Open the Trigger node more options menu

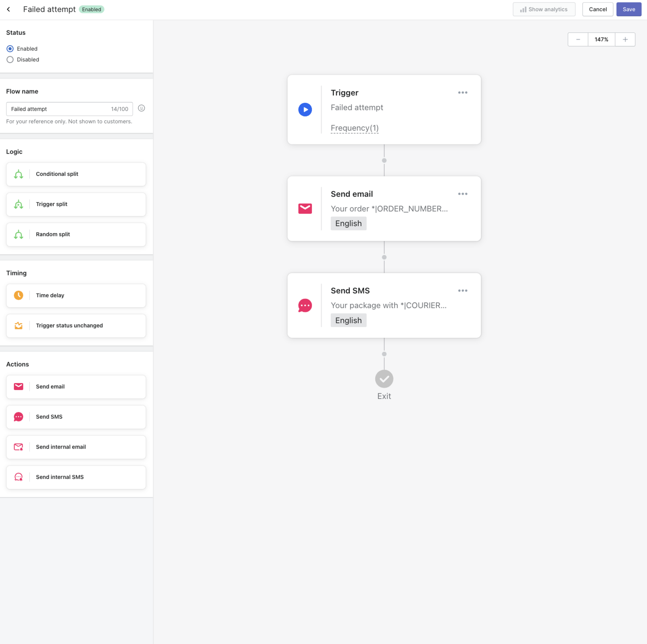coord(463,93)
